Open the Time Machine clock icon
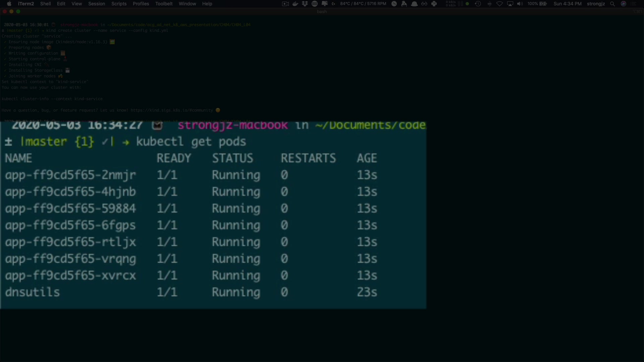This screenshot has height=362, width=644. point(478,4)
